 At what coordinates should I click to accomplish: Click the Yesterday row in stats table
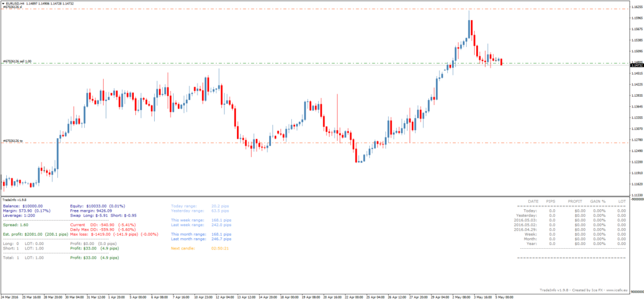point(527,216)
